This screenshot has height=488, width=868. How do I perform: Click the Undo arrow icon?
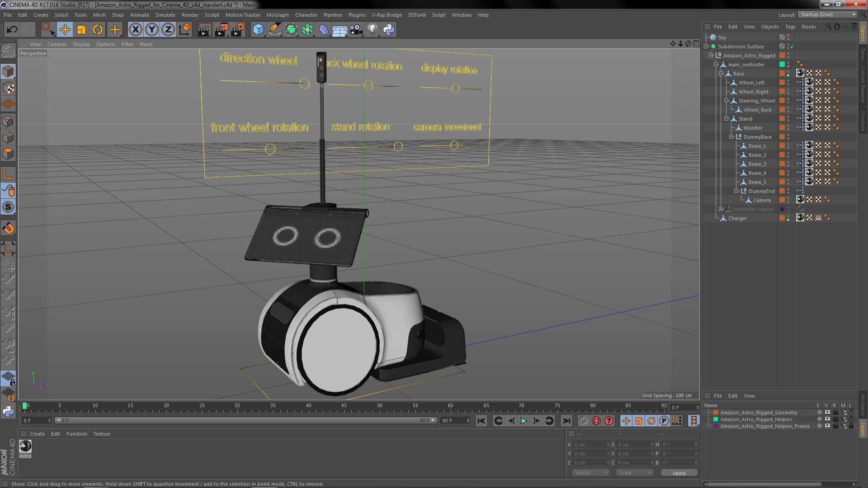pyautogui.click(x=12, y=30)
